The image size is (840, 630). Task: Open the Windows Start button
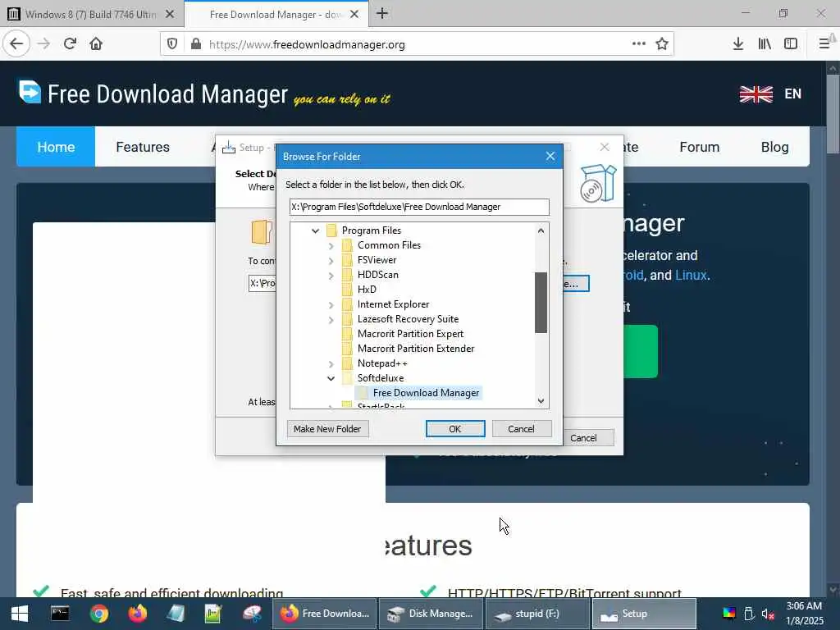(20, 614)
